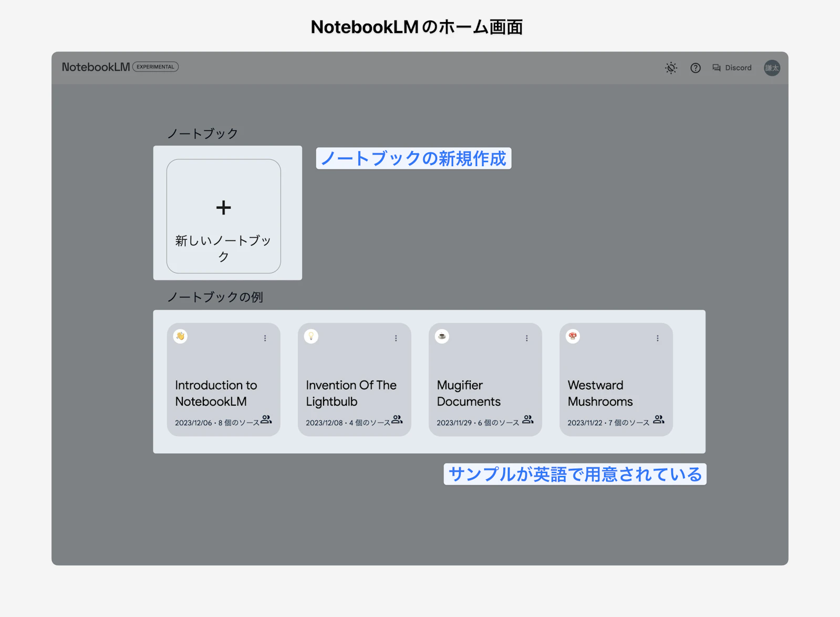Click the 2023/11/22 · 7 個のソース text
840x617 pixels.
608,423
